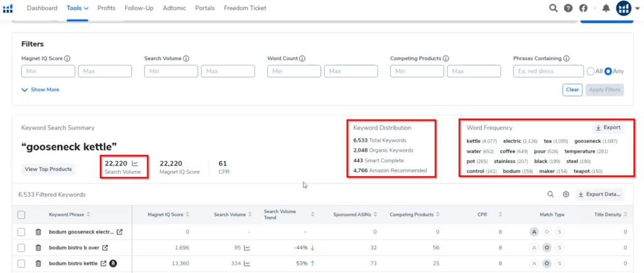
Task: Click the Search Volume filter info icon
Action: tap(186, 58)
